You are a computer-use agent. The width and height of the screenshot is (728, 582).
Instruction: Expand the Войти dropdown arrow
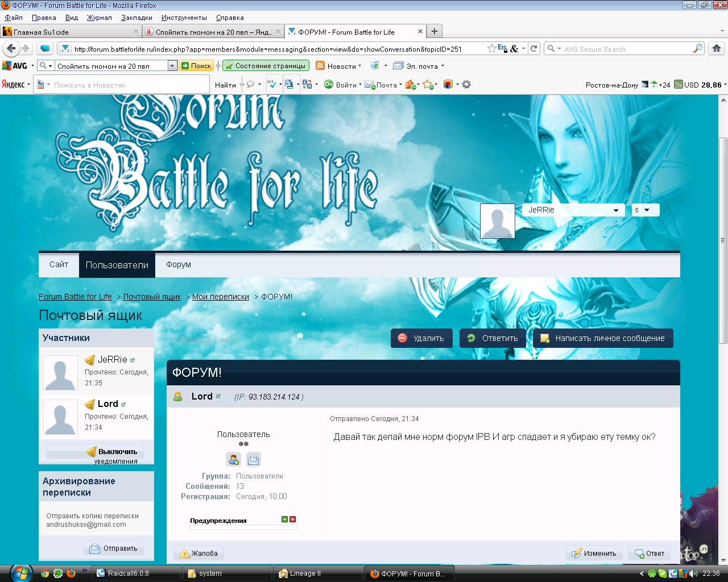pos(360,85)
